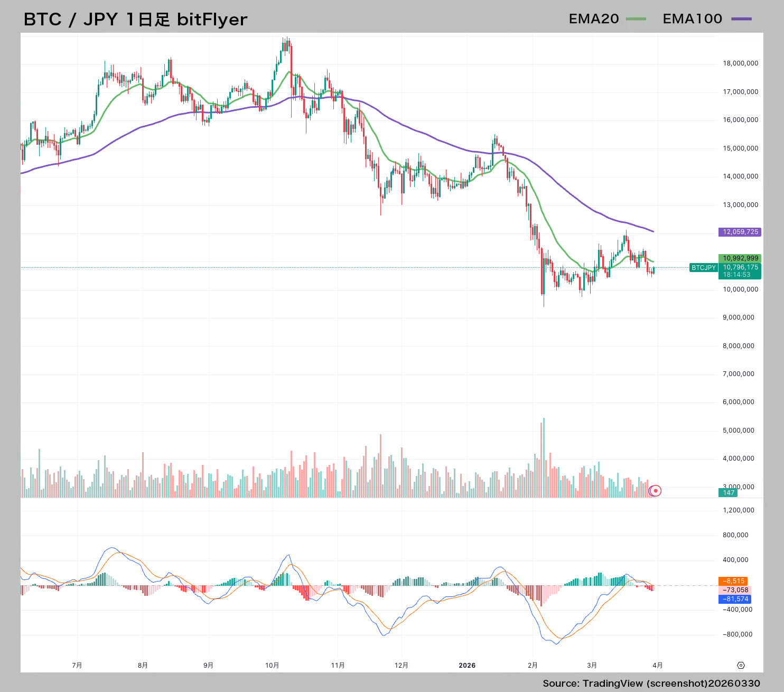Click the orange MACD signal label −8,515

(x=733, y=581)
